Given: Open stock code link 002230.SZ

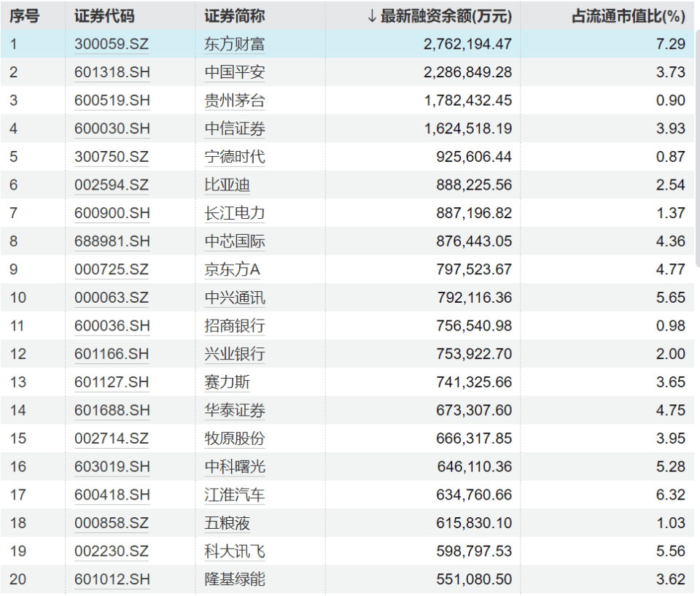Looking at the screenshot, I should pyautogui.click(x=112, y=551).
